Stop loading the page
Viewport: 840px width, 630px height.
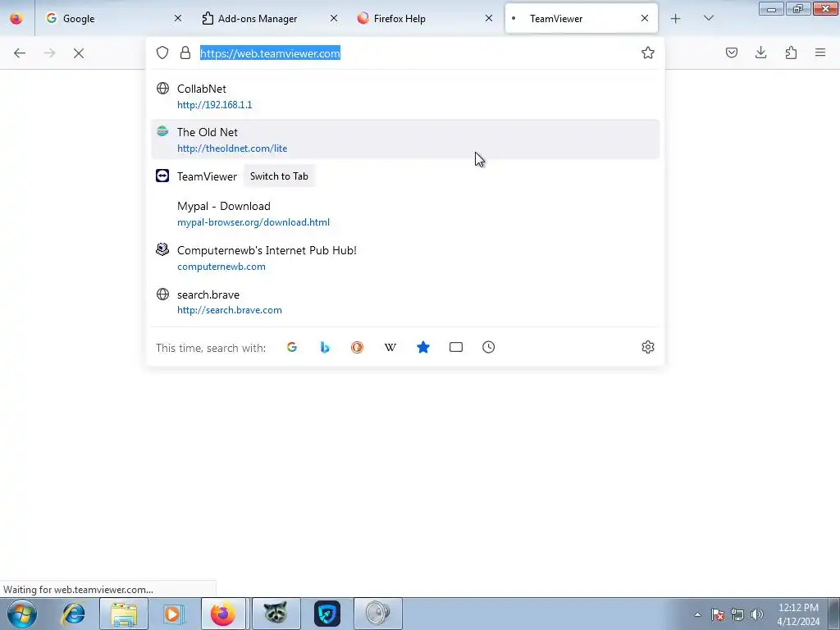pyautogui.click(x=79, y=53)
